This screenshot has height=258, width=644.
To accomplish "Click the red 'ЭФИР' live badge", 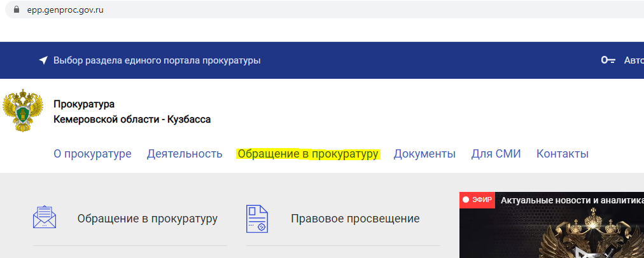I will (x=477, y=200).
